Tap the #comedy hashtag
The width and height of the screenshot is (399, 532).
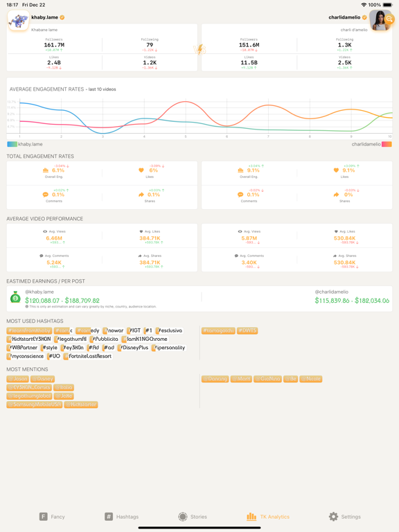[87, 330]
